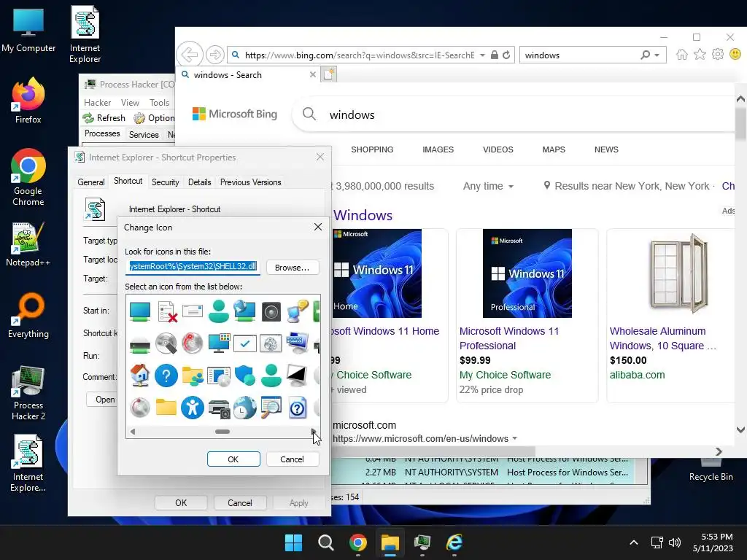Image resolution: width=747 pixels, height=560 pixels.
Task: Open Process Hacker's Hacker menu
Action: [x=97, y=102]
